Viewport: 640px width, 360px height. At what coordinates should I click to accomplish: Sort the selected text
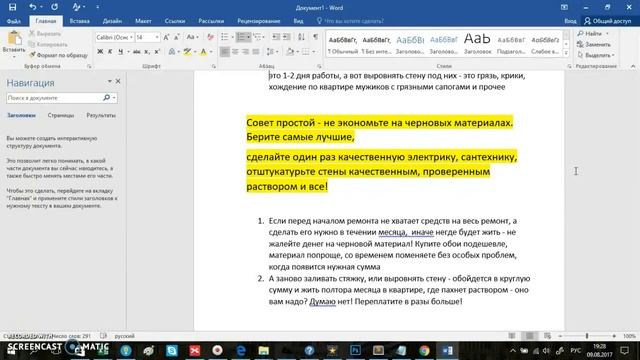click(x=301, y=37)
